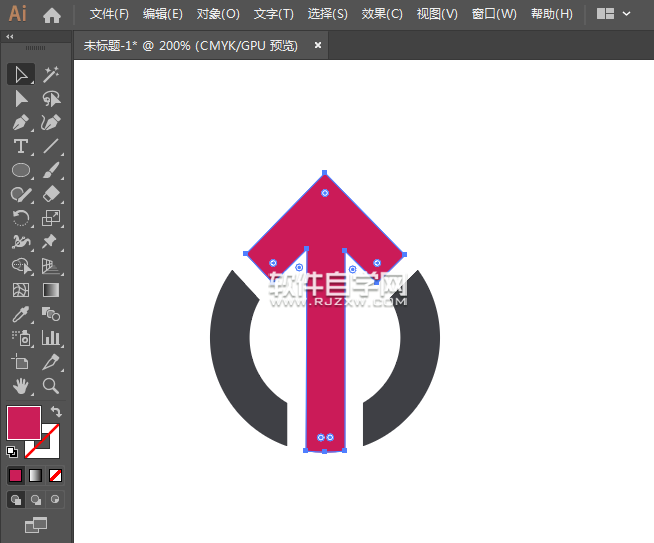Click the Illustrator Home icon
The image size is (654, 543).
click(x=52, y=15)
